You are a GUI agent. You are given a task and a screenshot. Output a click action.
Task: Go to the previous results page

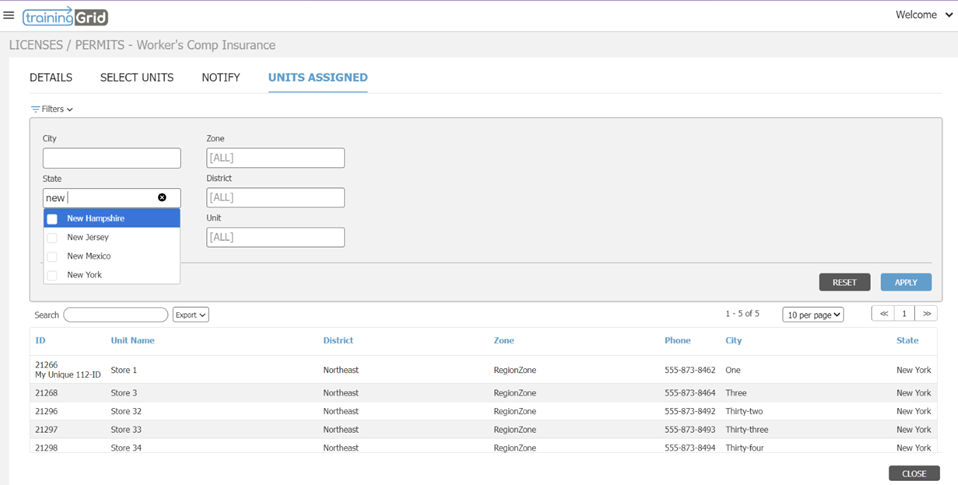click(x=882, y=314)
